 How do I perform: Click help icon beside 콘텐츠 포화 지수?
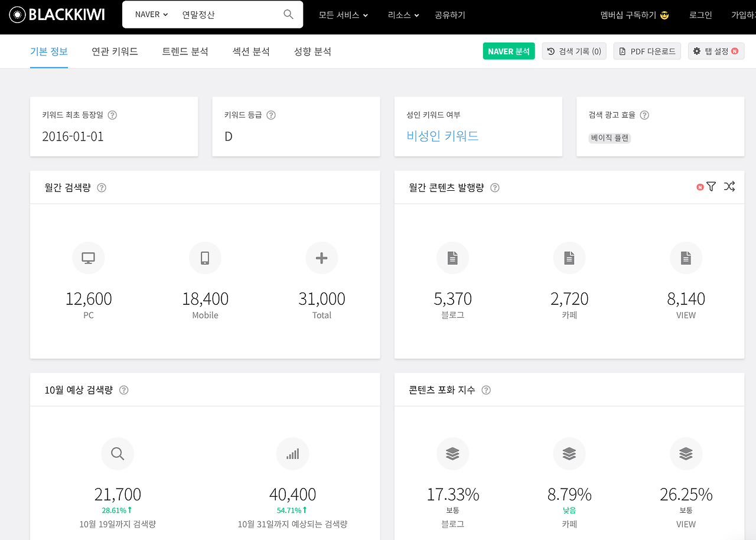pyautogui.click(x=486, y=390)
